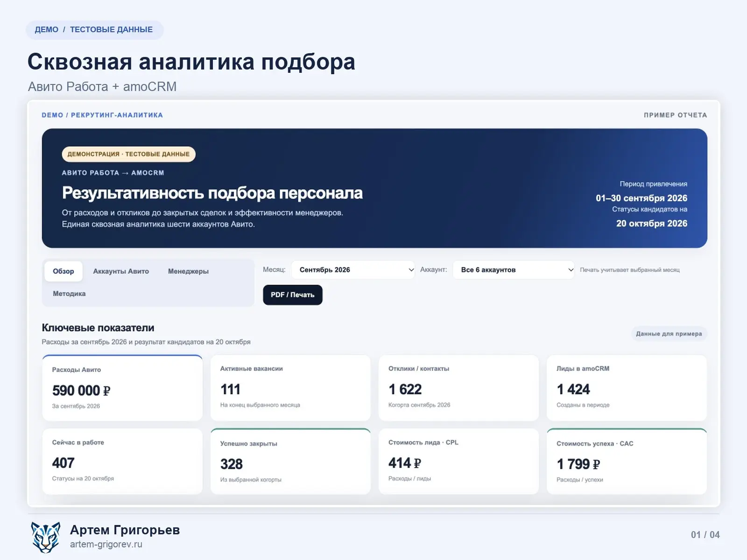Viewport: 747px width, 560px height.
Task: Click the ДЕМО / ТЕСТОВЫЕ ДАННЫЕ pill label
Action: click(94, 29)
